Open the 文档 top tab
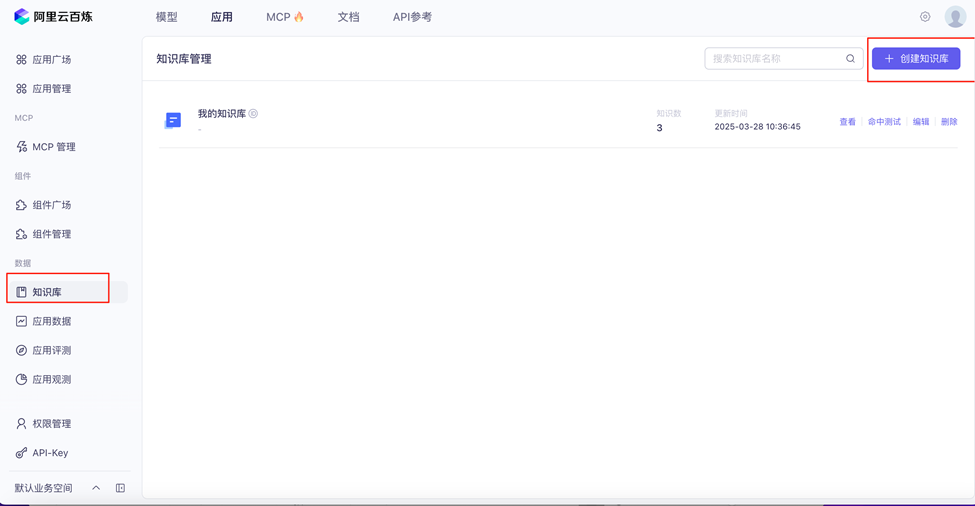The width and height of the screenshot is (975, 506). (348, 17)
